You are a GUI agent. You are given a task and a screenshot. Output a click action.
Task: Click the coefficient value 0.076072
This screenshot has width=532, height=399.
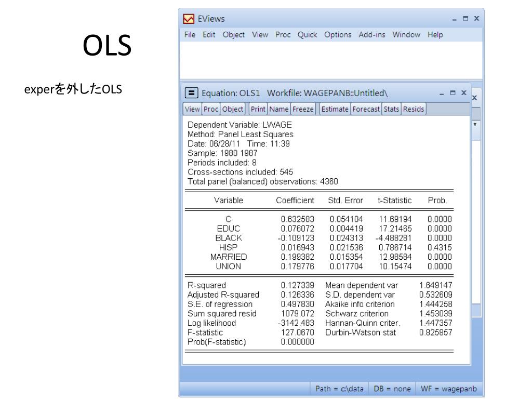(x=298, y=229)
